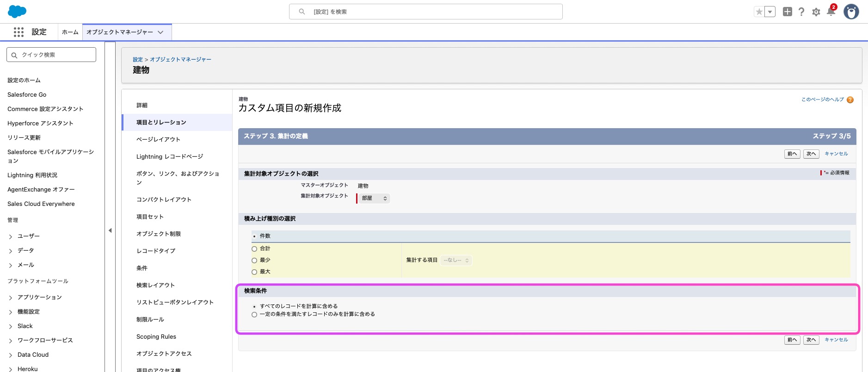This screenshot has height=372, width=868.
Task: Open Lightning レコードページ in the object menu
Action: [170, 156]
